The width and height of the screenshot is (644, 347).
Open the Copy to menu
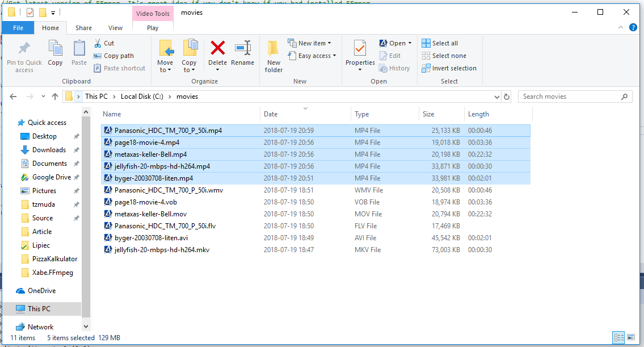coord(190,56)
